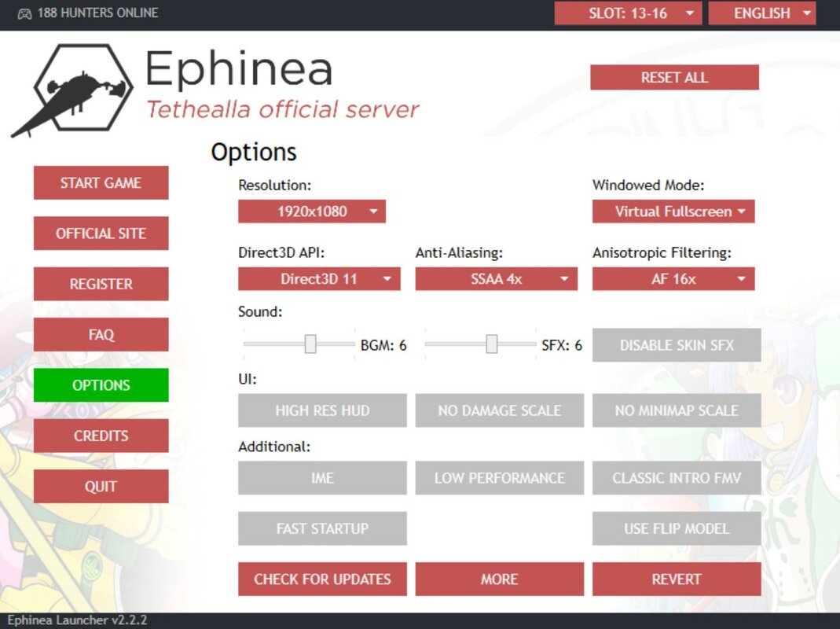
Task: Open the FAQ section
Action: click(101, 335)
